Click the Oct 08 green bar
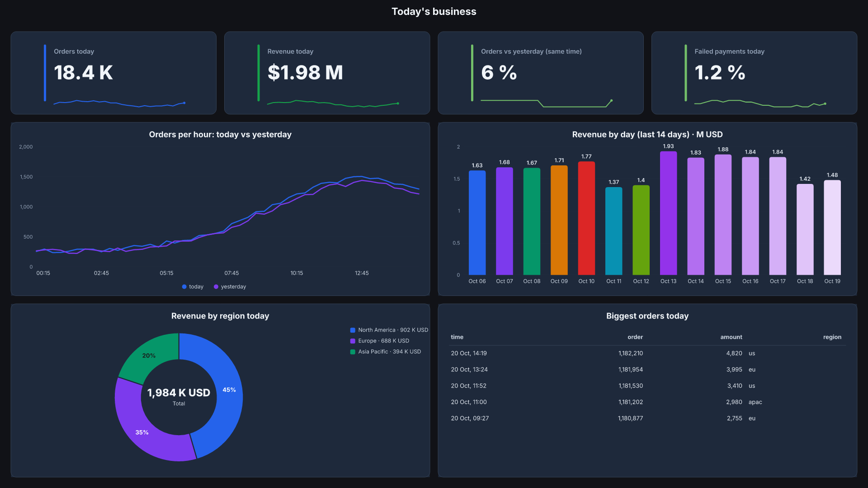 (532, 221)
